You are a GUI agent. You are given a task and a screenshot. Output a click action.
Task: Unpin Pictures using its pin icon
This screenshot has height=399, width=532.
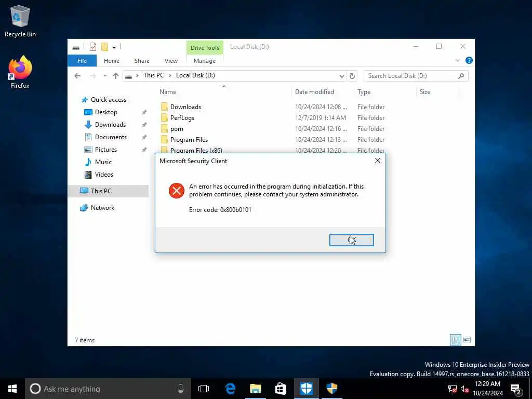pyautogui.click(x=144, y=150)
